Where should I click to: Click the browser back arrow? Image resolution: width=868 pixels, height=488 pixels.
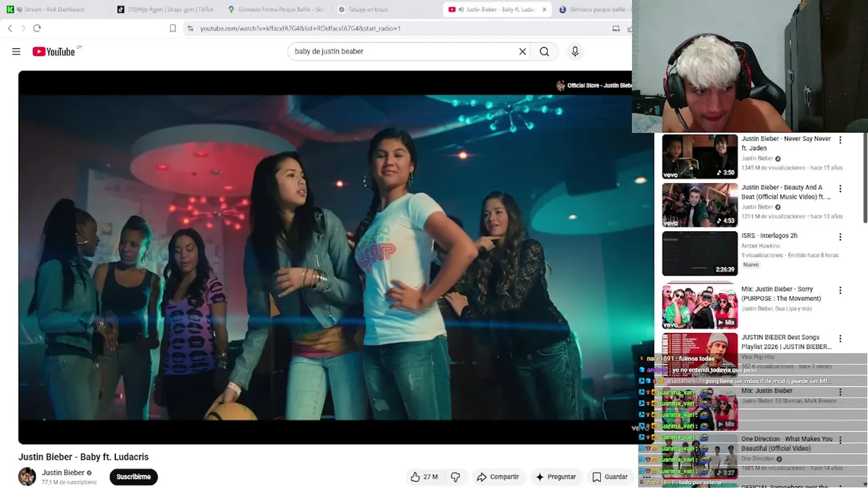point(9,28)
